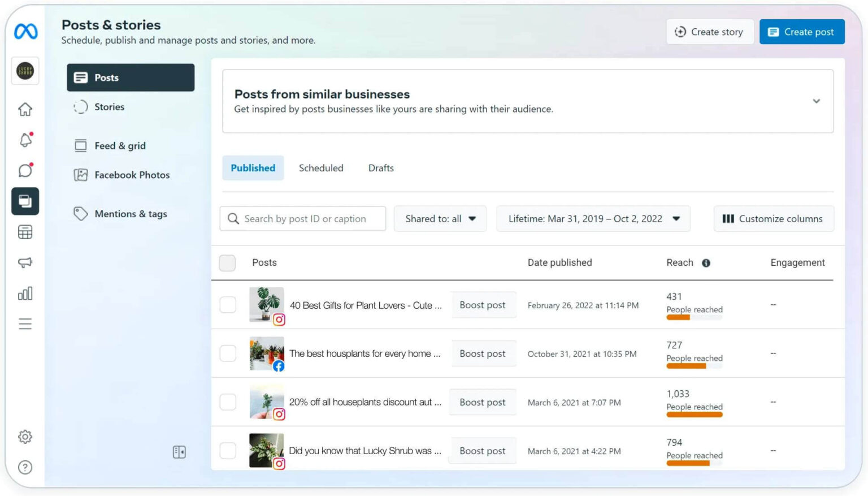The width and height of the screenshot is (868, 496).
Task: Open Settings gear in the sidebar
Action: [25, 437]
